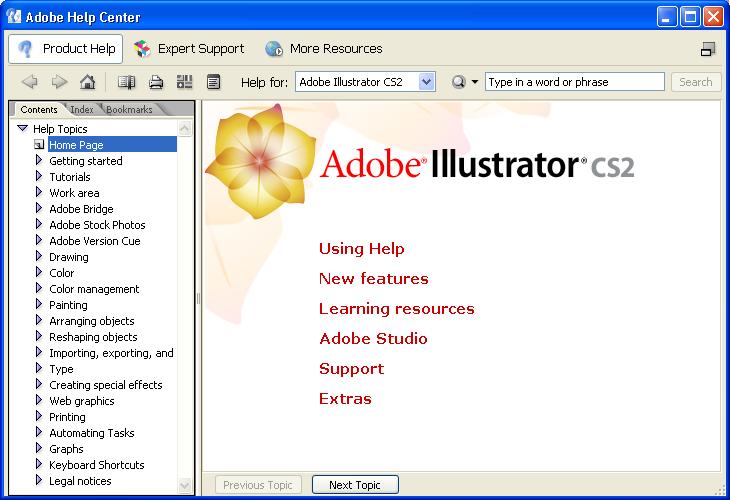Open the More Resources section
This screenshot has height=500, width=730.
coord(324,48)
